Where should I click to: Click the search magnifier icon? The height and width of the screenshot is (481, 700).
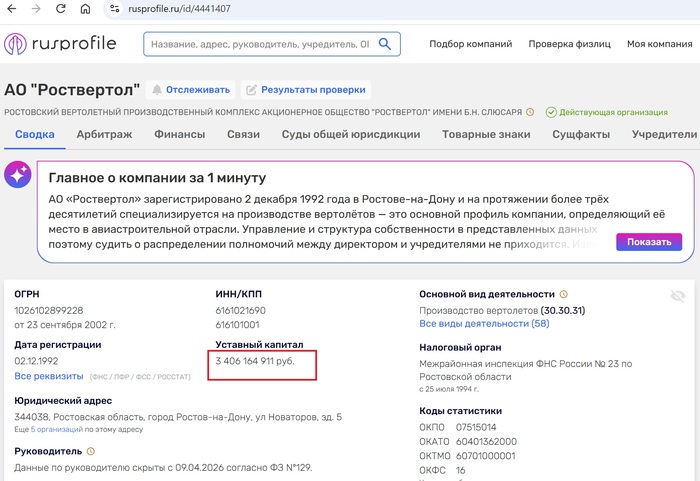385,44
